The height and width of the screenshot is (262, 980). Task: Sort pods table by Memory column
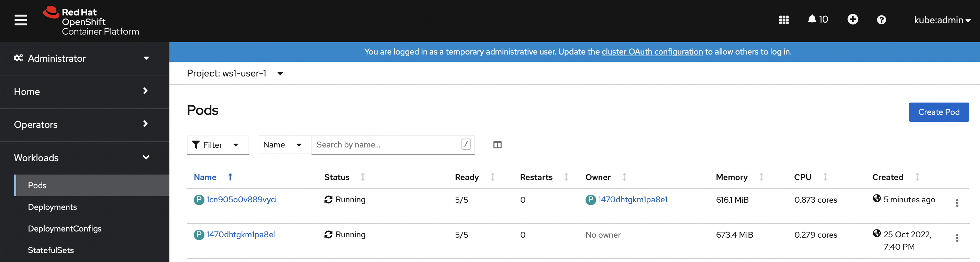(731, 177)
